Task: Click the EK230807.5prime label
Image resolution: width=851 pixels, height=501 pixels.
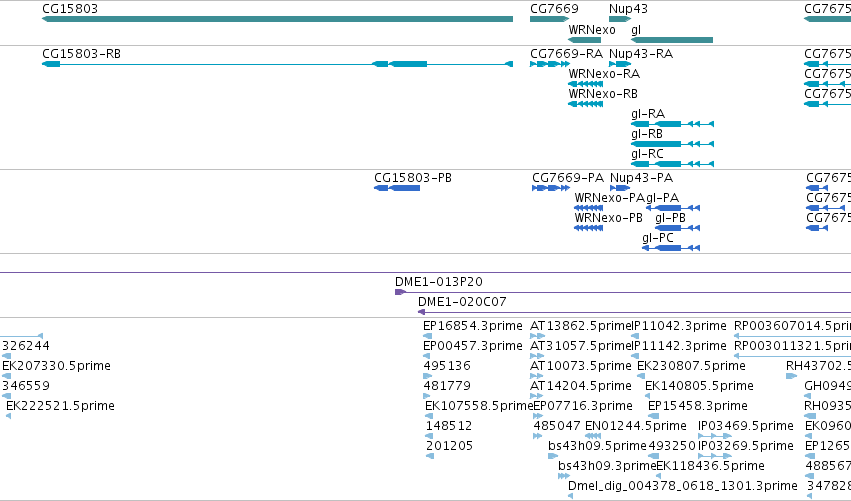Action: pyautogui.click(x=691, y=366)
